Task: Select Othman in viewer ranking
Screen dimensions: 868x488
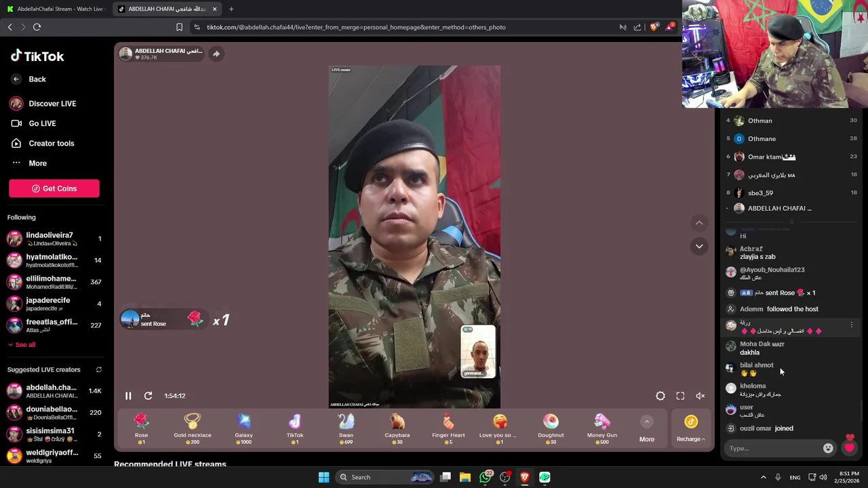Action: (791, 121)
